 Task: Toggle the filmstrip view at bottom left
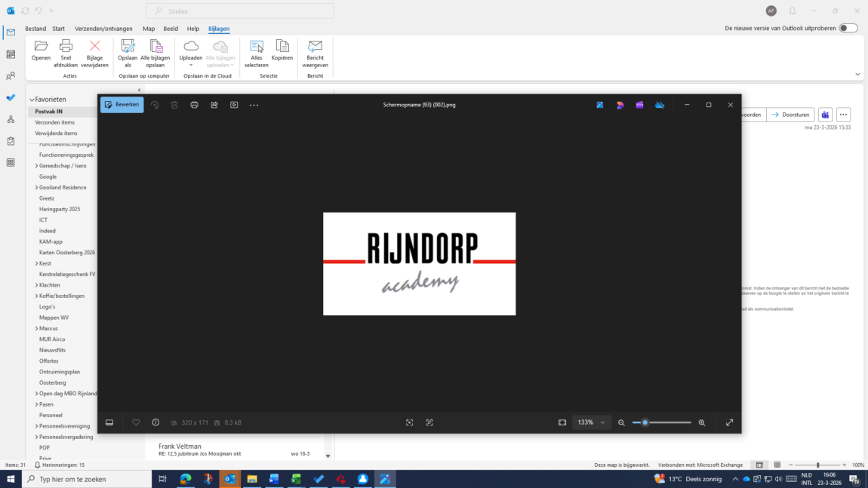(109, 422)
